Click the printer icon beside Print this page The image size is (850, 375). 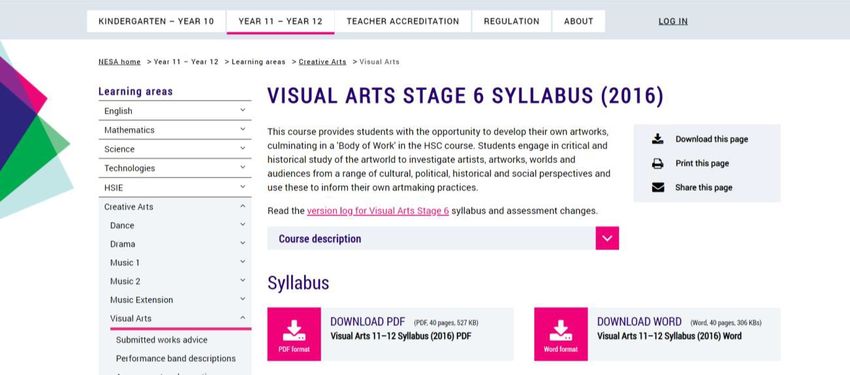(658, 164)
